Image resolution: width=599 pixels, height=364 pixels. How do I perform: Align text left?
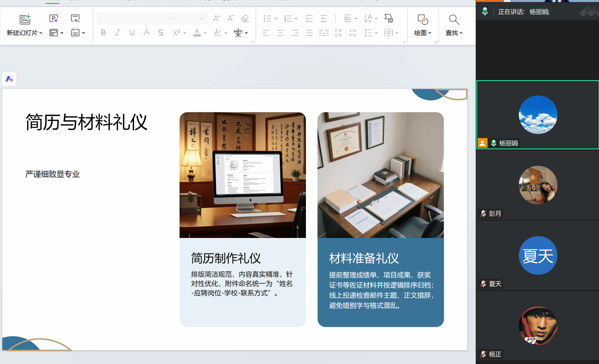click(266, 32)
